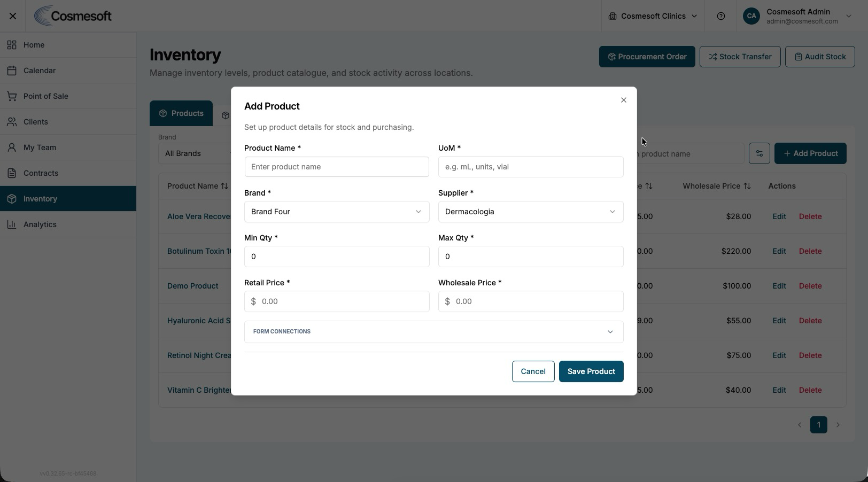The height and width of the screenshot is (482, 868).
Task: Edit the $28.00 wholesale price row
Action: tap(779, 216)
